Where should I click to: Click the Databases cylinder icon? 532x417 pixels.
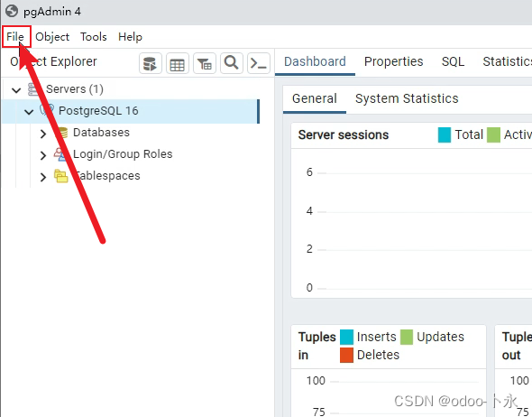62,133
